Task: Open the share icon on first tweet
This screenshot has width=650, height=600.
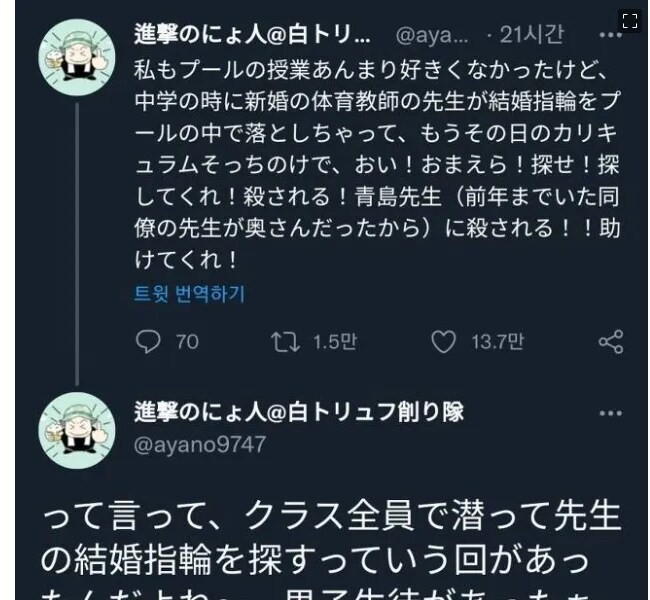Action: pyautogui.click(x=611, y=342)
